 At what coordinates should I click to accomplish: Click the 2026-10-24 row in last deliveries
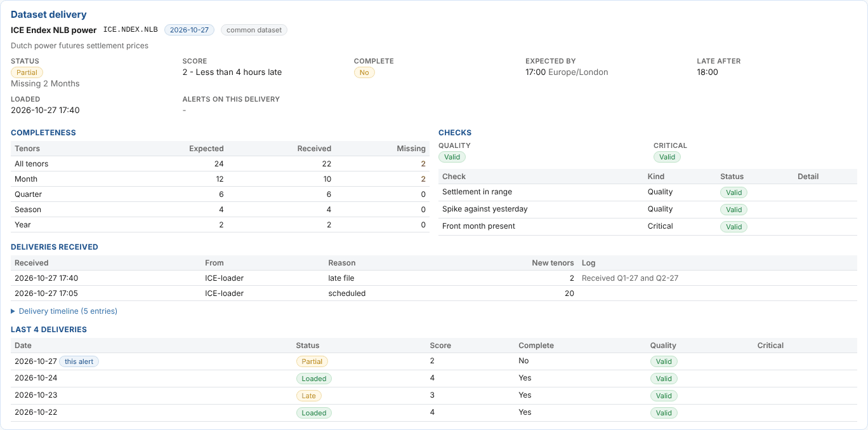(x=434, y=379)
